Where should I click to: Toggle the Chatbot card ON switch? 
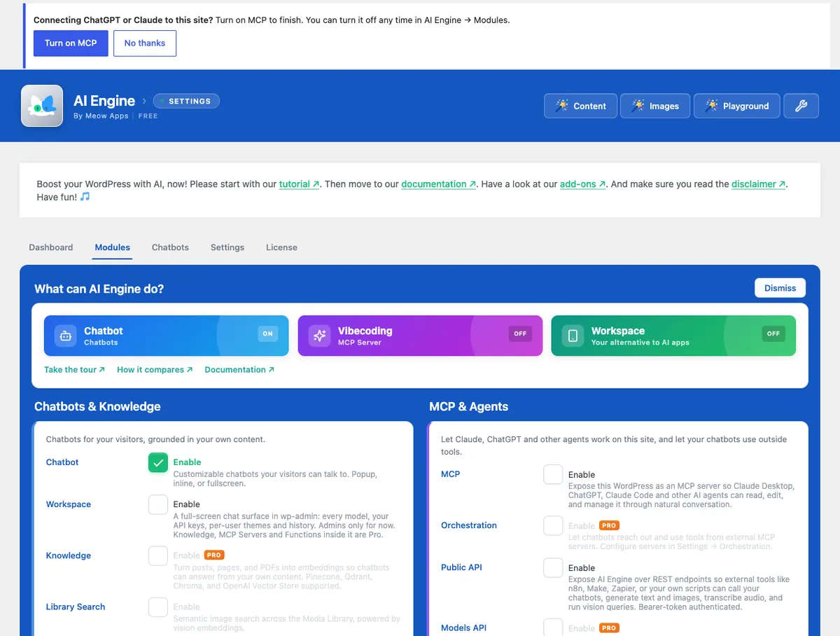[267, 333]
